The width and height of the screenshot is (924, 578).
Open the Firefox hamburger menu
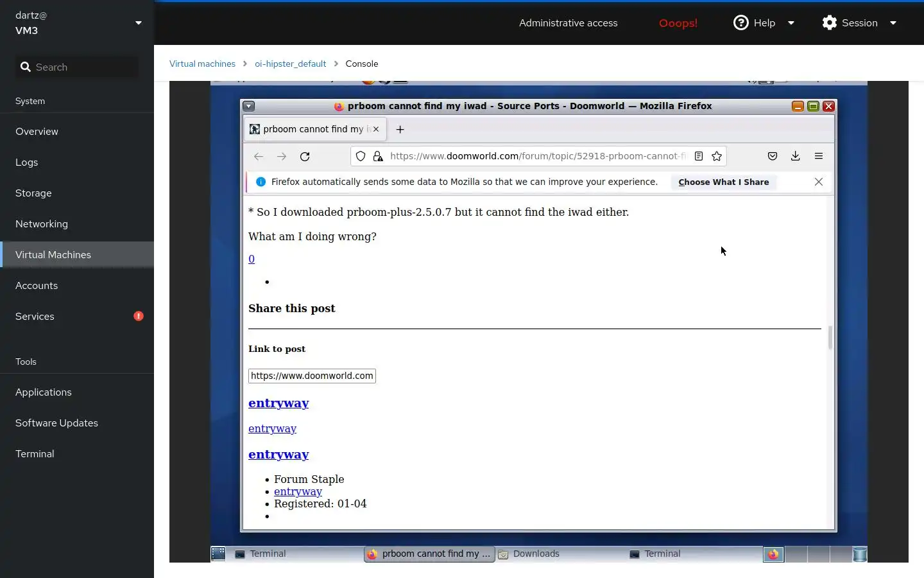click(x=819, y=156)
